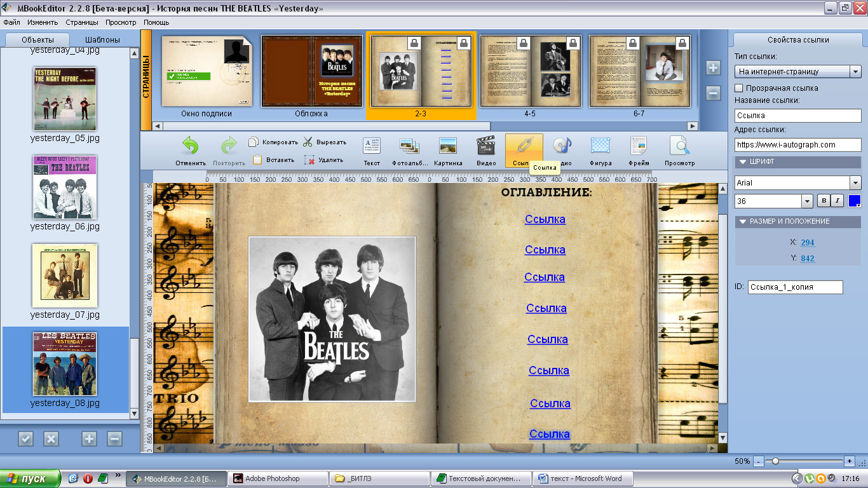Click the zoom slider handle
Screen dimensions: 868x488
[775, 461]
